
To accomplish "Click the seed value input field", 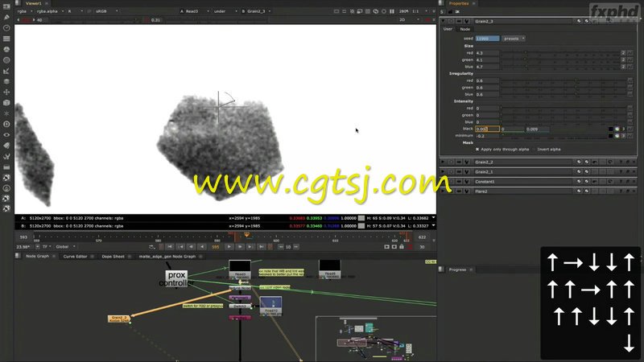I will pos(488,39).
